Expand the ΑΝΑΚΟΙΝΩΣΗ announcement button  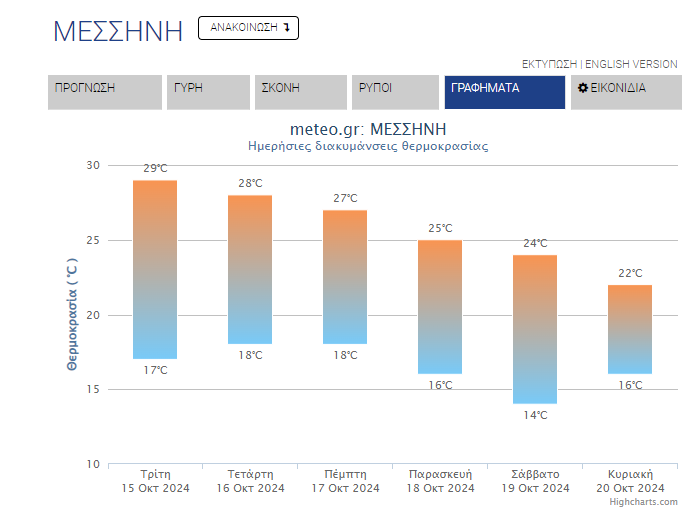pyautogui.click(x=248, y=28)
